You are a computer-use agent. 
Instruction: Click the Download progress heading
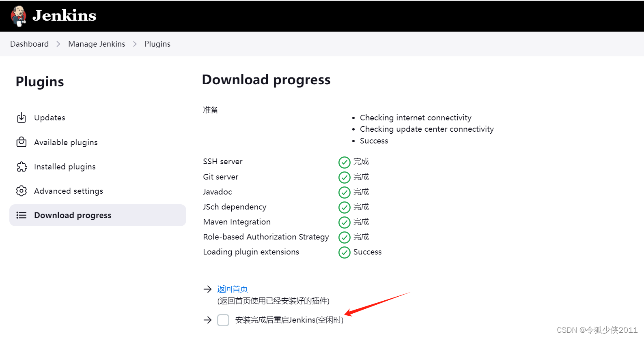[266, 80]
